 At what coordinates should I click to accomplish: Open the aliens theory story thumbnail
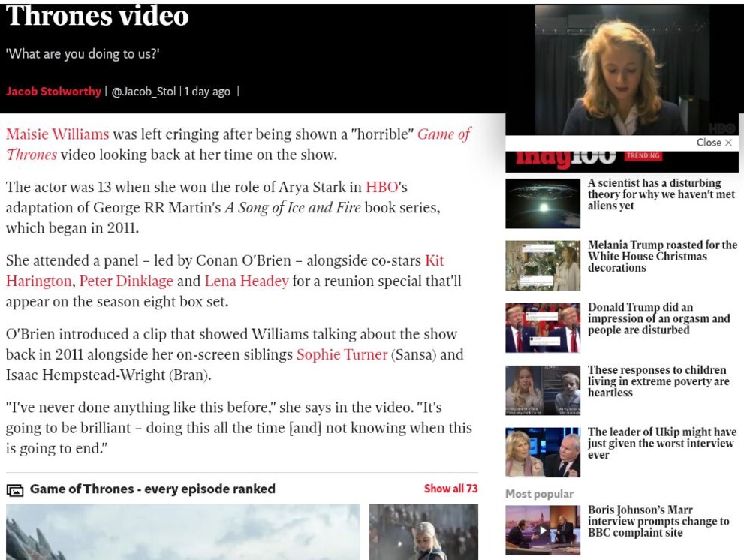click(x=543, y=203)
